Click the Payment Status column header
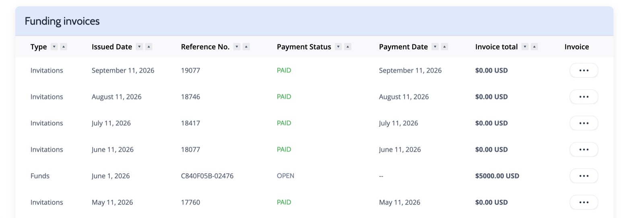 (x=304, y=47)
